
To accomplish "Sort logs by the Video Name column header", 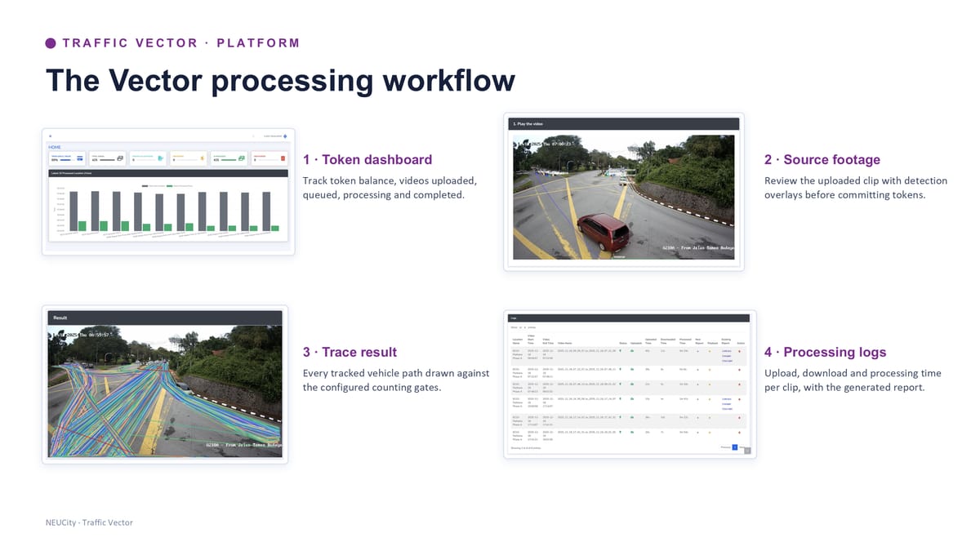I will point(565,344).
